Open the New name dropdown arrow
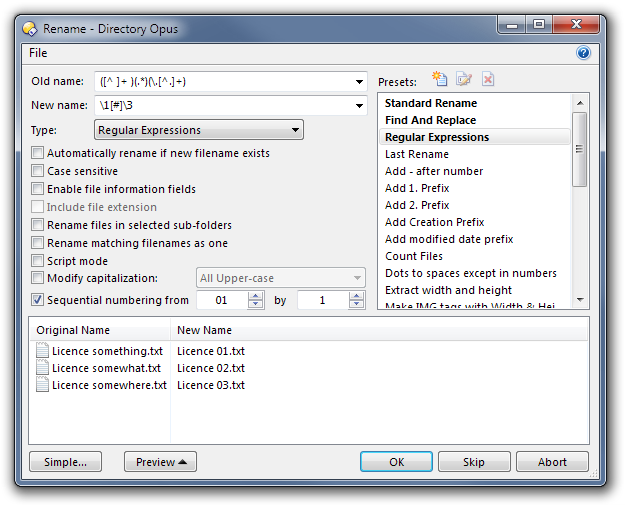625x505 pixels. click(359, 106)
